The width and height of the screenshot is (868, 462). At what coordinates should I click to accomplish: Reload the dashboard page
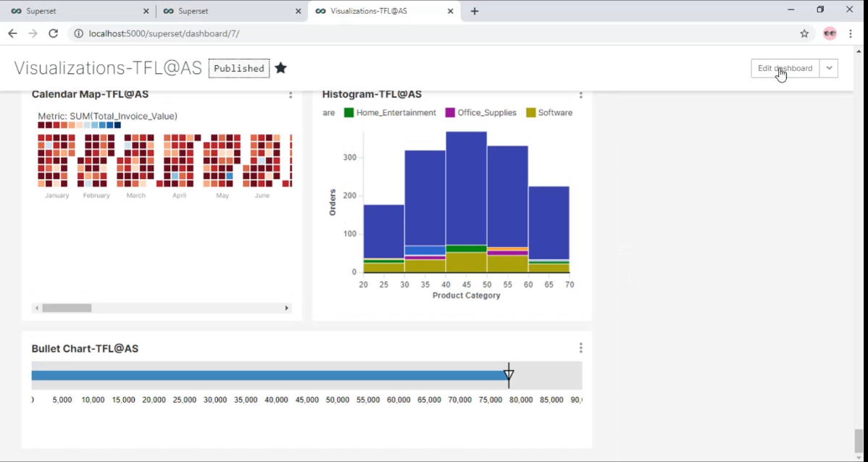[51, 33]
